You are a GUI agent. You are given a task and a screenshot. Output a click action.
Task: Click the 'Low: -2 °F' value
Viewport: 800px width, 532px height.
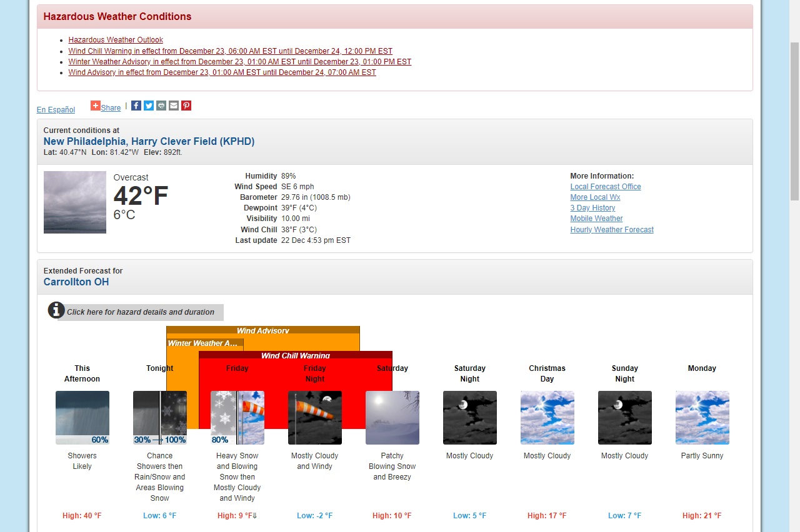pos(315,516)
